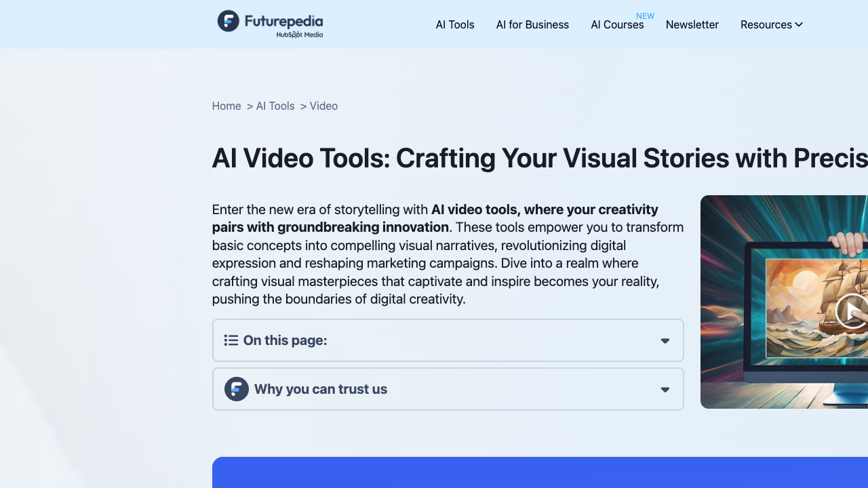Open the Resources dropdown menu
The height and width of the screenshot is (488, 868).
(772, 24)
